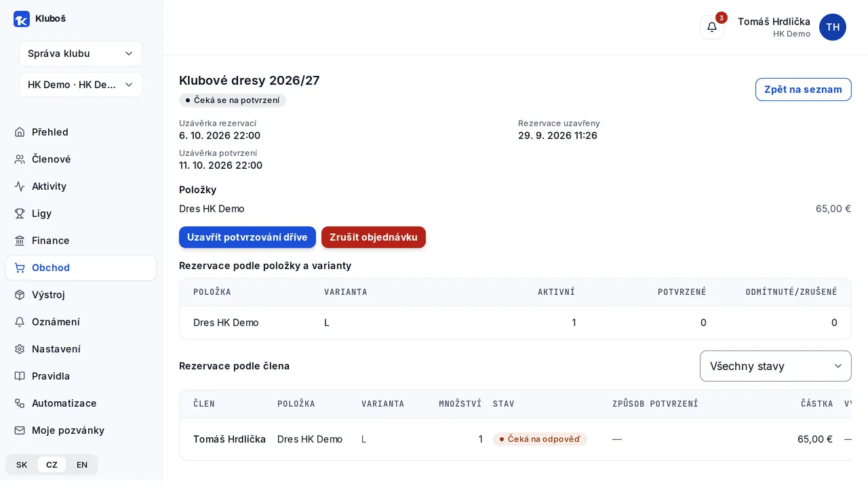
Task: Click the Přehled home icon
Action: tap(20, 132)
